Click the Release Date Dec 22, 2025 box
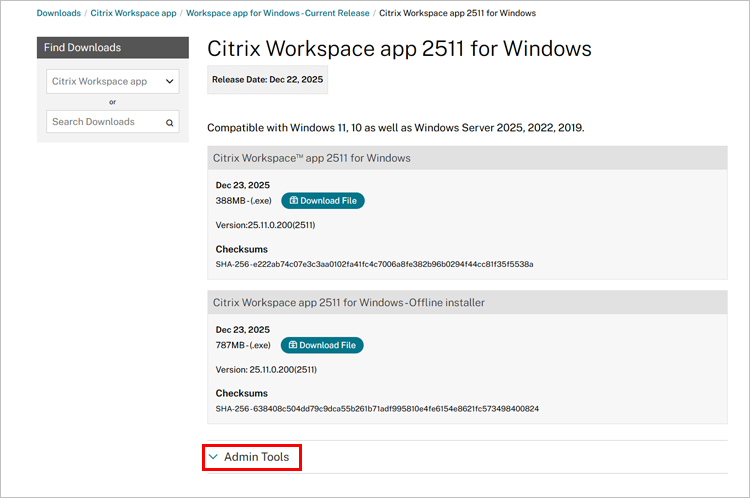This screenshot has width=750, height=498. pos(268,79)
